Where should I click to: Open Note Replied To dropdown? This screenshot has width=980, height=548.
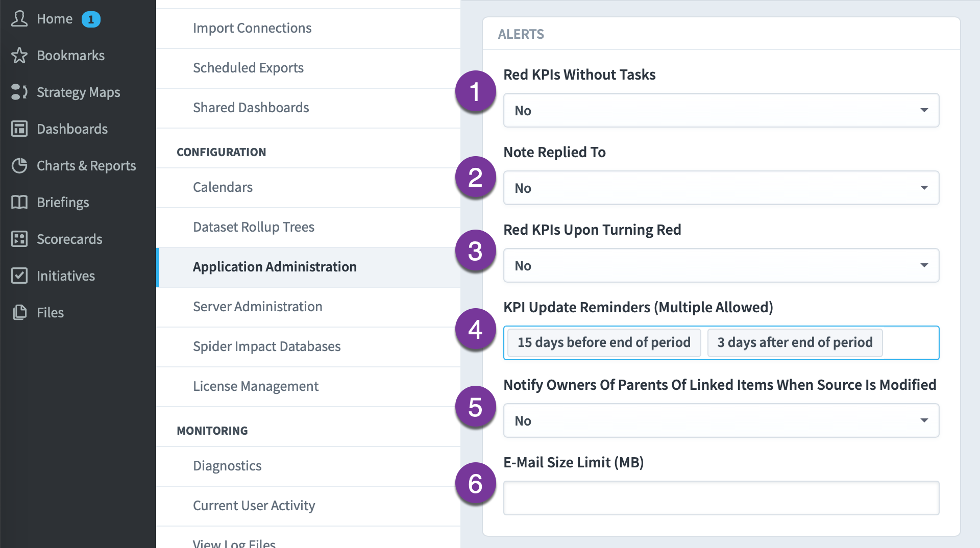click(721, 188)
